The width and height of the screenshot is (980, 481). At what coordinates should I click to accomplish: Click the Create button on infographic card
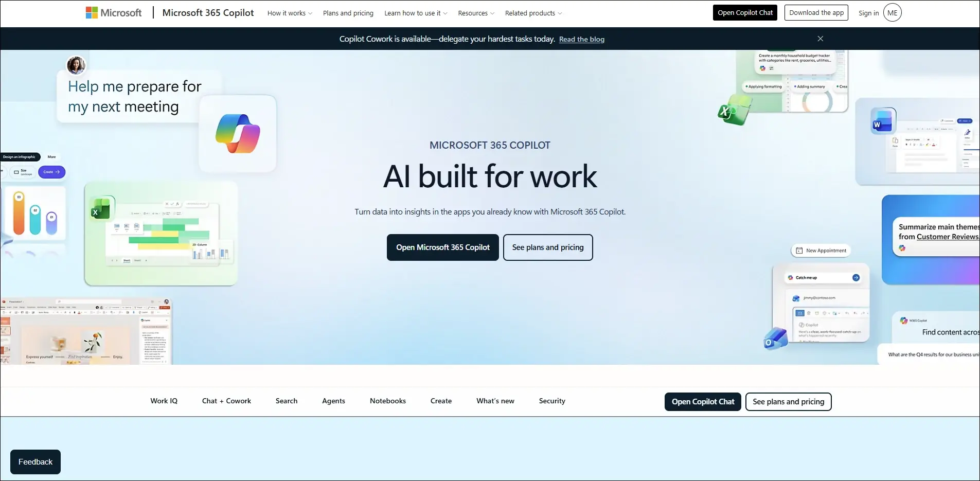click(51, 172)
